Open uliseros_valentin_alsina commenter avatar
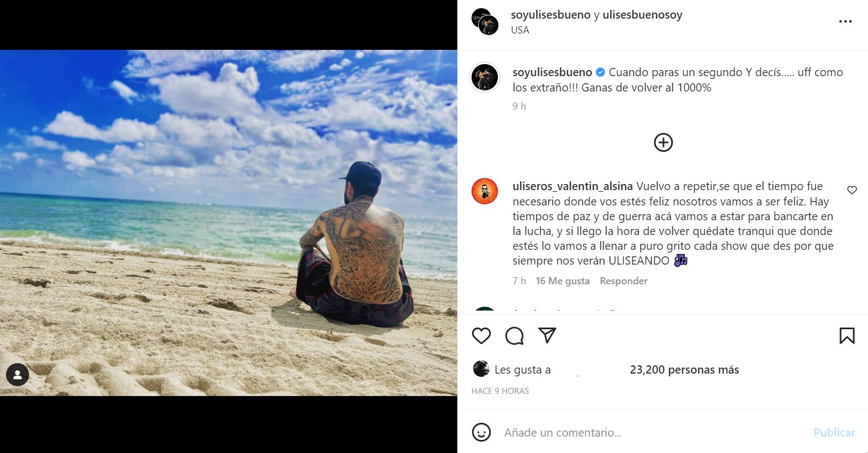Screen dimensions: 868x453 click(x=485, y=191)
